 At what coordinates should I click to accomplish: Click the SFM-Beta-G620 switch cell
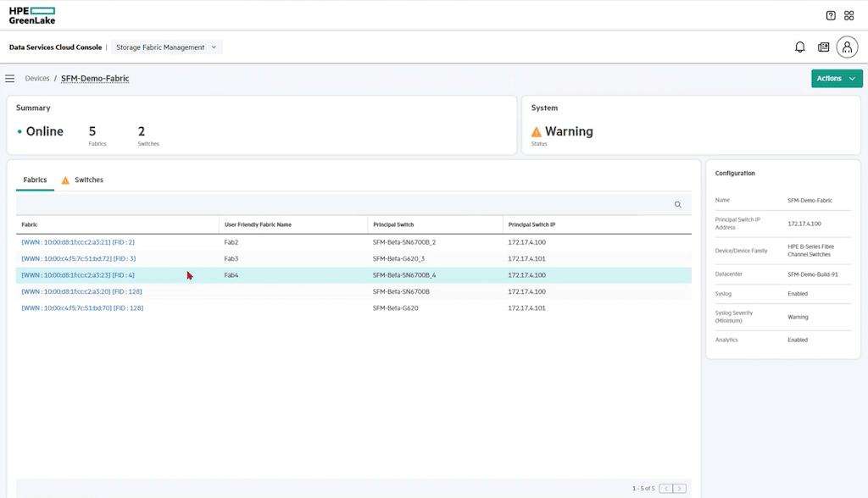tap(395, 308)
